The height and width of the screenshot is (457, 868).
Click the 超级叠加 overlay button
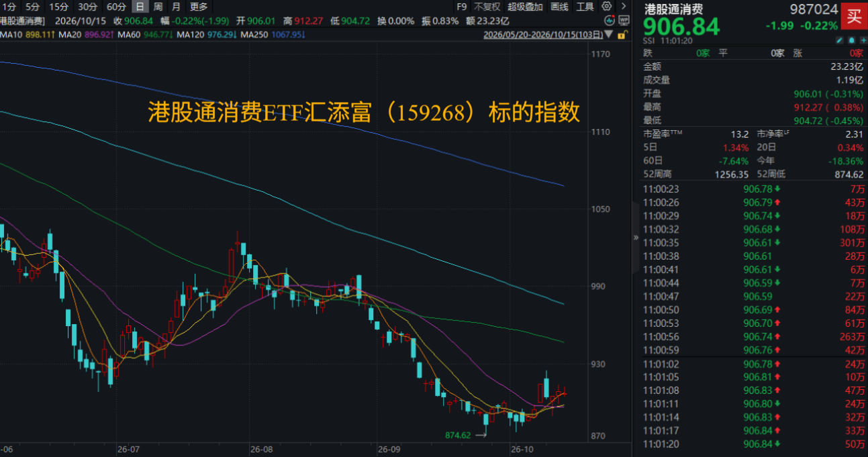(526, 7)
